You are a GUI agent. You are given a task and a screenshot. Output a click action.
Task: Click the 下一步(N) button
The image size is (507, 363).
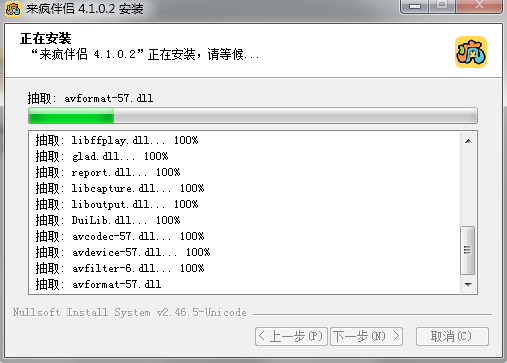pyautogui.click(x=366, y=336)
